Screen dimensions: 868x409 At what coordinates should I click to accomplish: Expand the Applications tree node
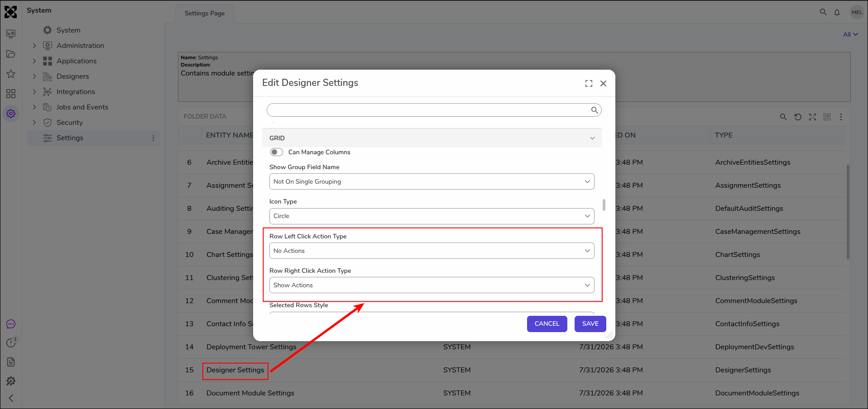(x=34, y=61)
